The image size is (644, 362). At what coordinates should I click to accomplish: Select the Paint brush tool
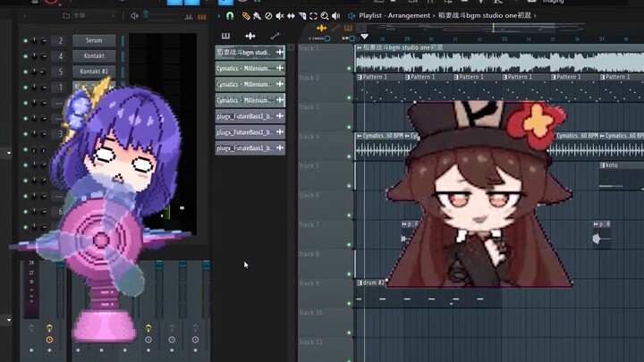point(257,16)
